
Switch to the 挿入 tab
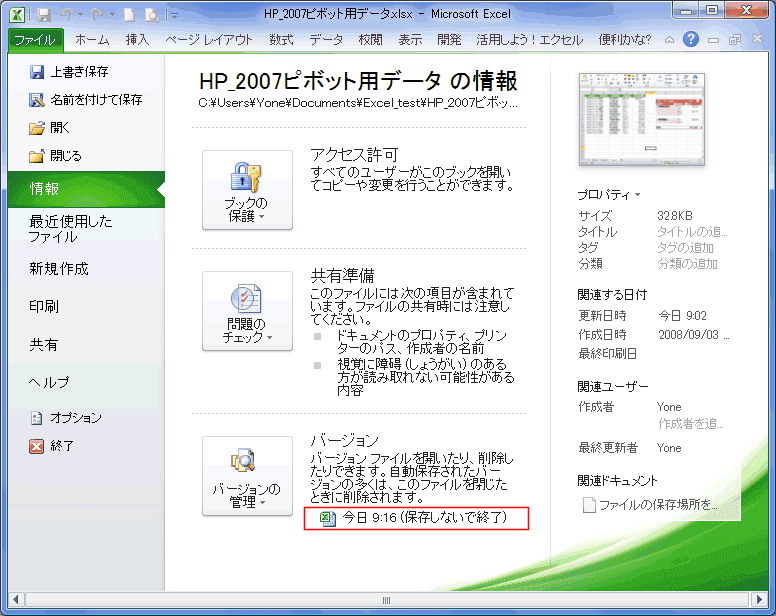click(137, 40)
